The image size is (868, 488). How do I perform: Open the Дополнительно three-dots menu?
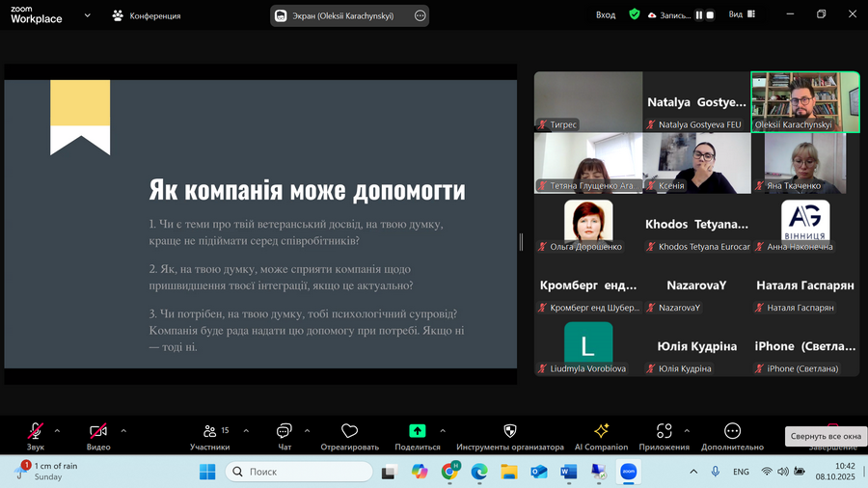tap(732, 432)
